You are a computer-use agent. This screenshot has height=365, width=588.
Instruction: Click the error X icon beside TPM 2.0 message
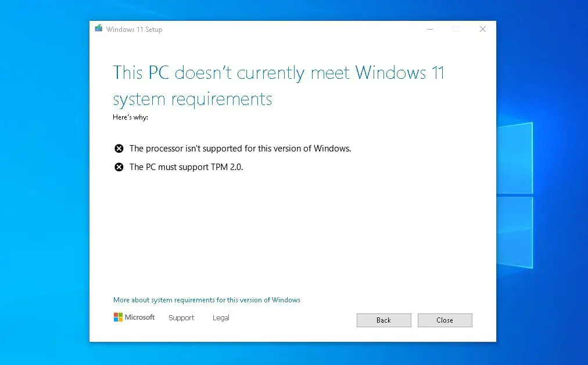pos(119,167)
